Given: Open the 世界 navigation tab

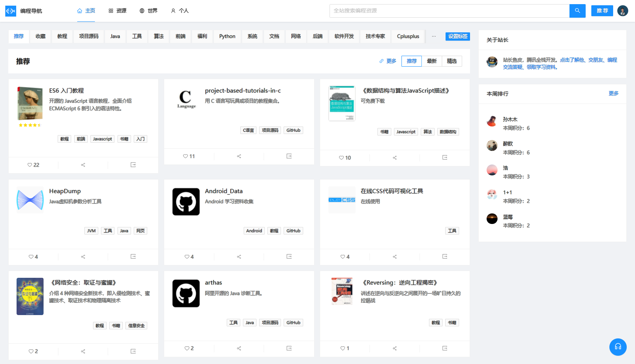Looking at the screenshot, I should coord(148,11).
